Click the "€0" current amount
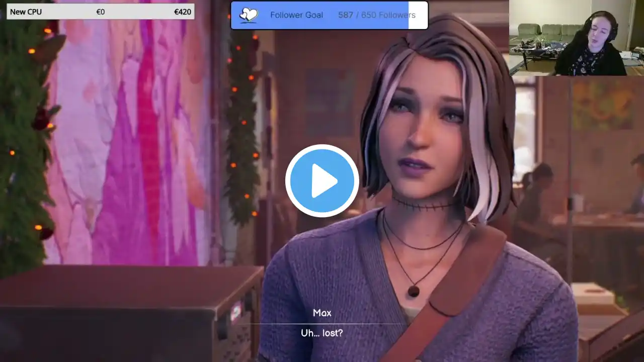This screenshot has width=644, height=362. click(x=101, y=12)
